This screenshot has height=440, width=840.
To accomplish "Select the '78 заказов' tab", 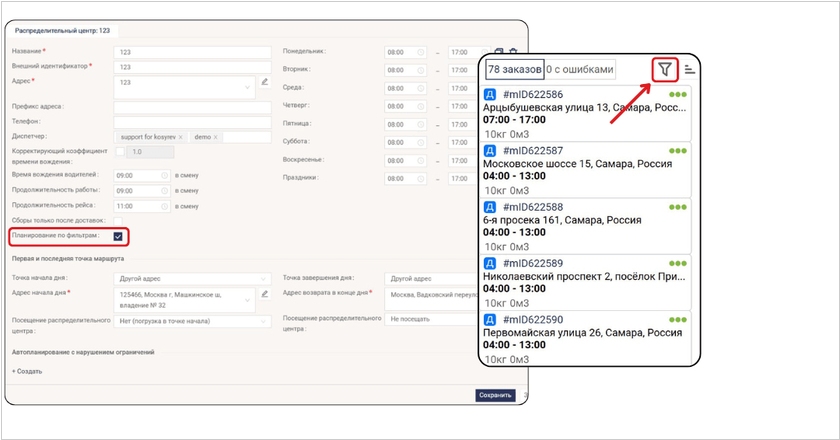I will pyautogui.click(x=516, y=69).
